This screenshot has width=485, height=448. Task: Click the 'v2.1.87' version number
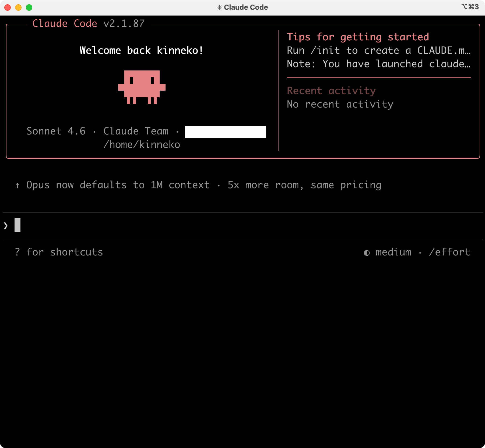point(124,24)
